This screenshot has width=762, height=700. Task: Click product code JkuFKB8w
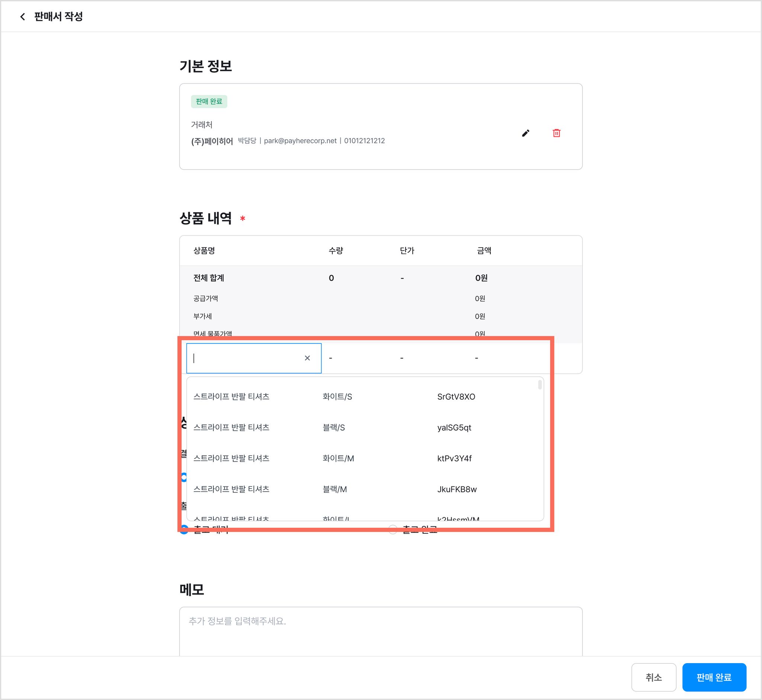tap(457, 489)
